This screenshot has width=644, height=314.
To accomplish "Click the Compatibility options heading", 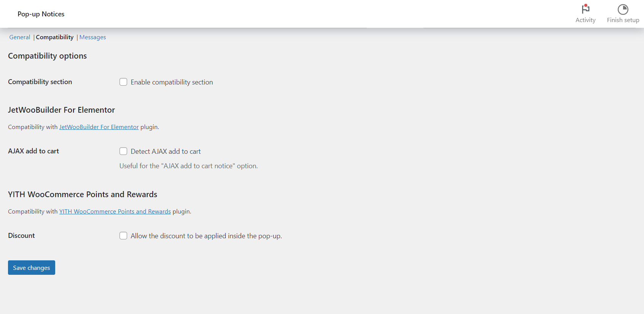I will (x=47, y=56).
